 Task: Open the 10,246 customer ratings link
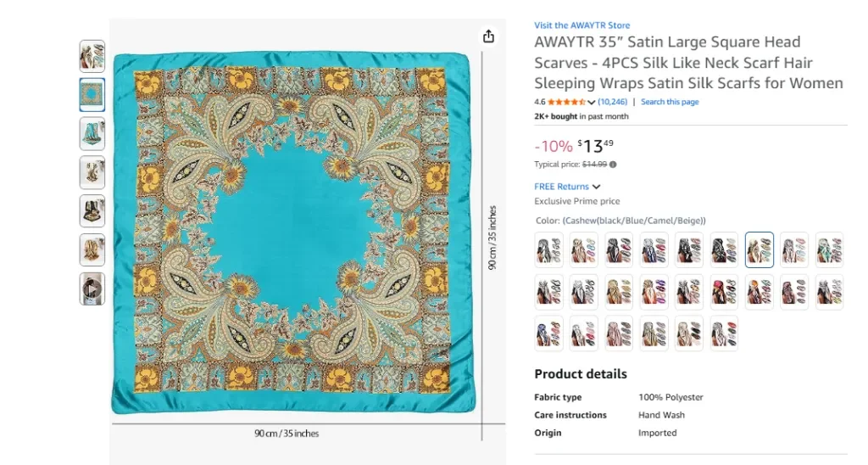click(613, 102)
